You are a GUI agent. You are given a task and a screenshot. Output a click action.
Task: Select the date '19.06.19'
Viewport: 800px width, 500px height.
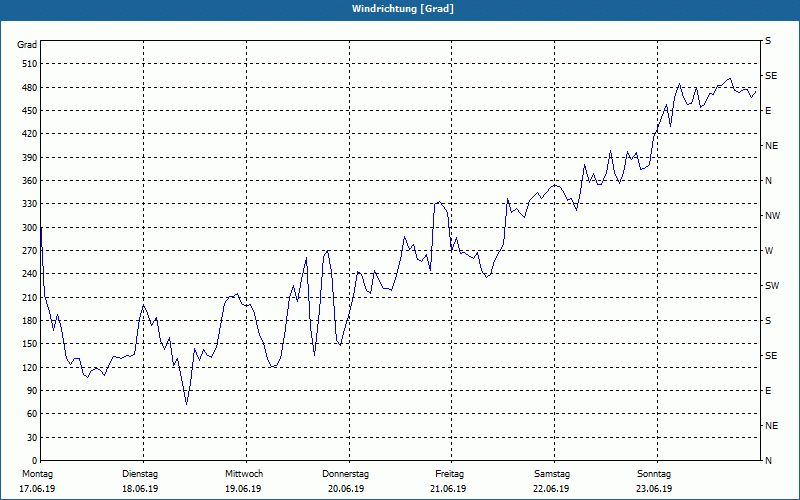coord(243,489)
